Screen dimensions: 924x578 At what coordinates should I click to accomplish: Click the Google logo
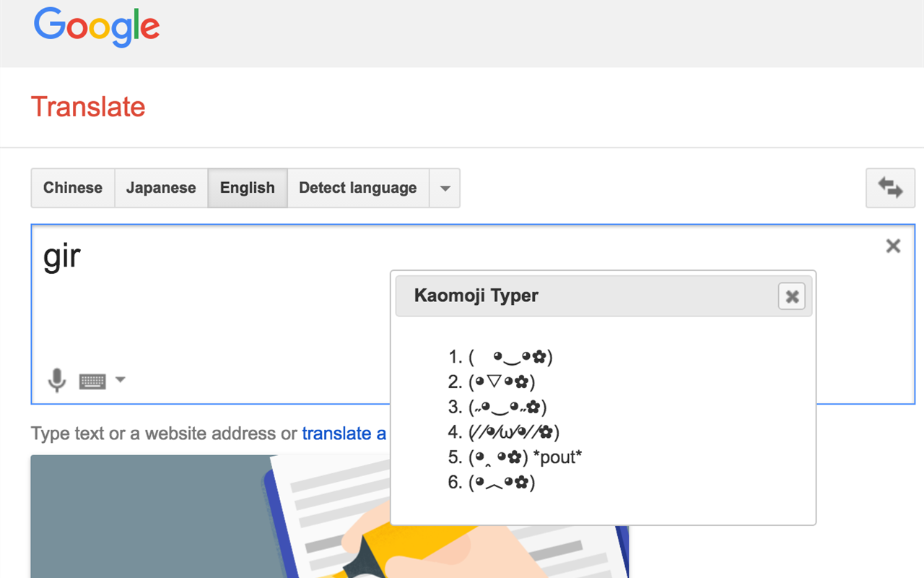[97, 27]
